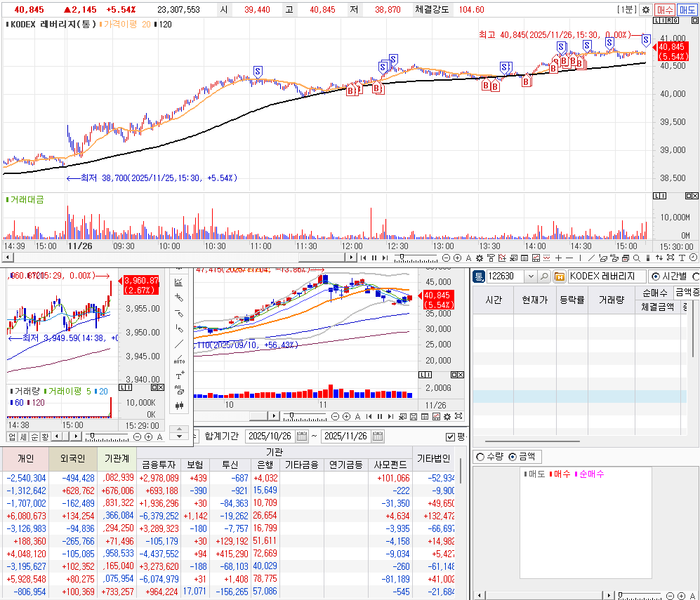Open calendar for start date 2025/10/26
Viewport: 700px width, 600px height.
(x=302, y=436)
